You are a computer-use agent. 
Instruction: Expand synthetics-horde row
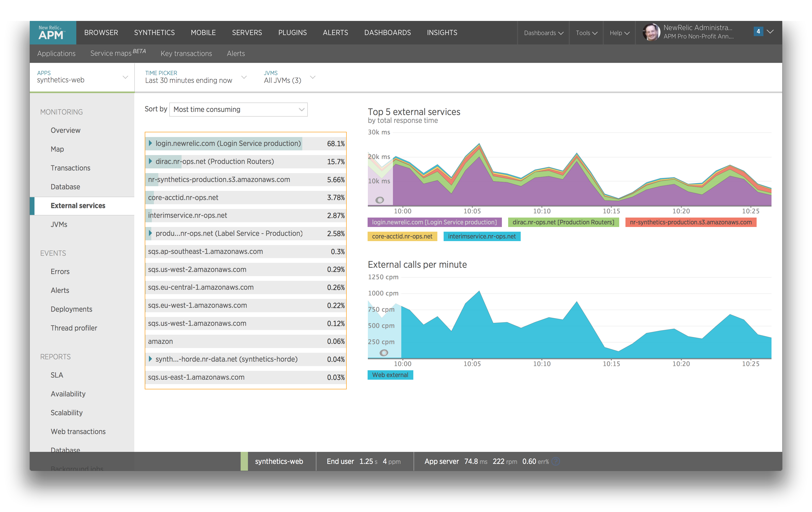point(150,359)
